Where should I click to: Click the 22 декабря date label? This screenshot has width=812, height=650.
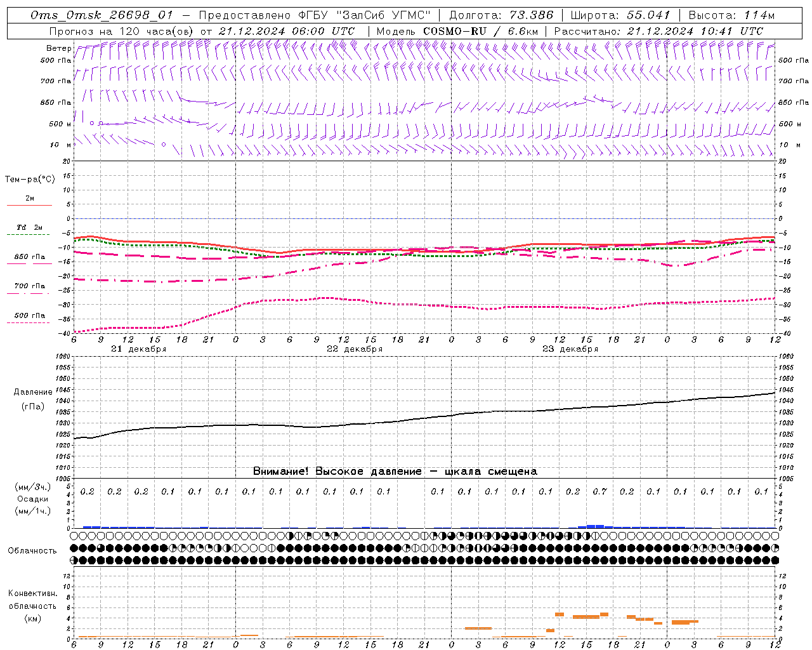tap(355, 349)
